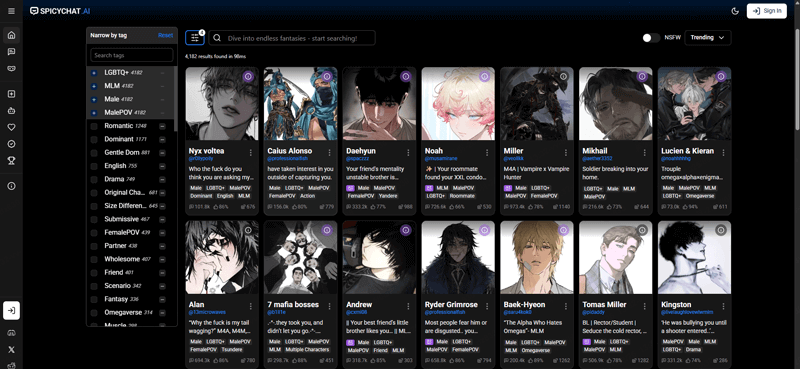This screenshot has height=369, width=800.
Task: Open the filter sliders icon button
Action: click(x=194, y=38)
